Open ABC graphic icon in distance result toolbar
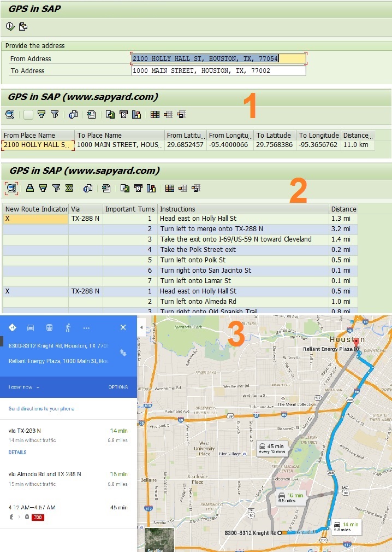392x552 pixels. pos(136,114)
